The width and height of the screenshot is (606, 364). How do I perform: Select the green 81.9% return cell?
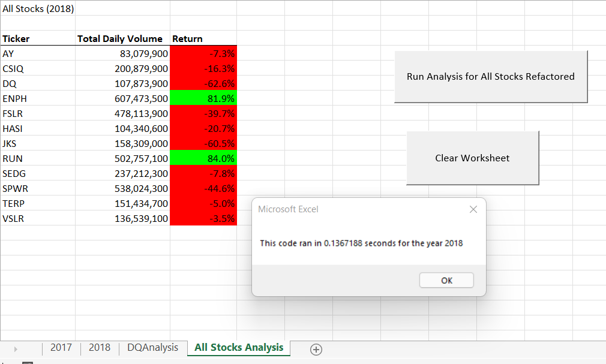[x=203, y=98]
